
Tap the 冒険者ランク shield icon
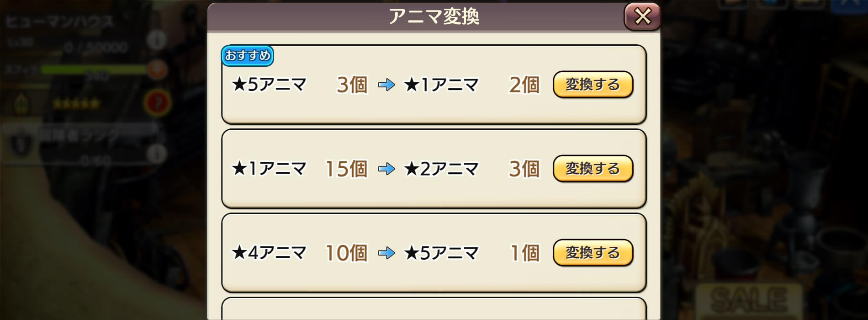click(x=18, y=144)
